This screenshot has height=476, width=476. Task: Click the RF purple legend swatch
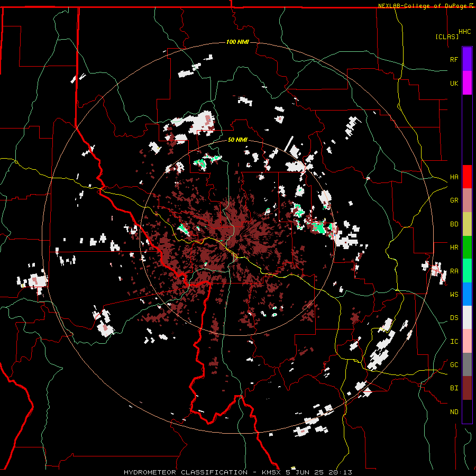(x=467, y=59)
